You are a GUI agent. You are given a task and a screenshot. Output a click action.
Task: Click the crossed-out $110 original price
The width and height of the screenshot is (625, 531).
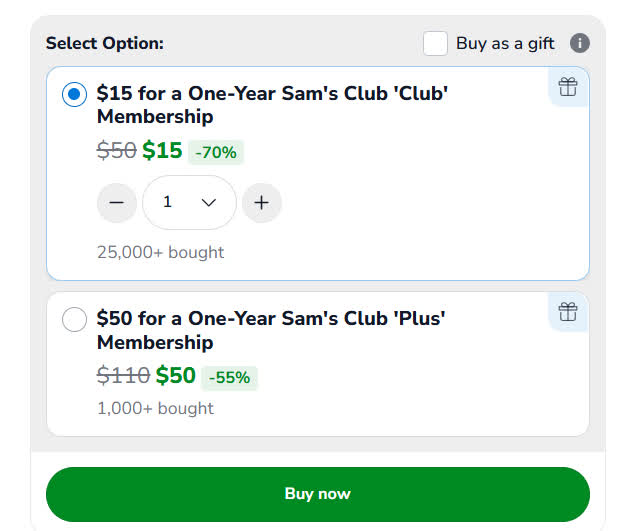point(123,376)
